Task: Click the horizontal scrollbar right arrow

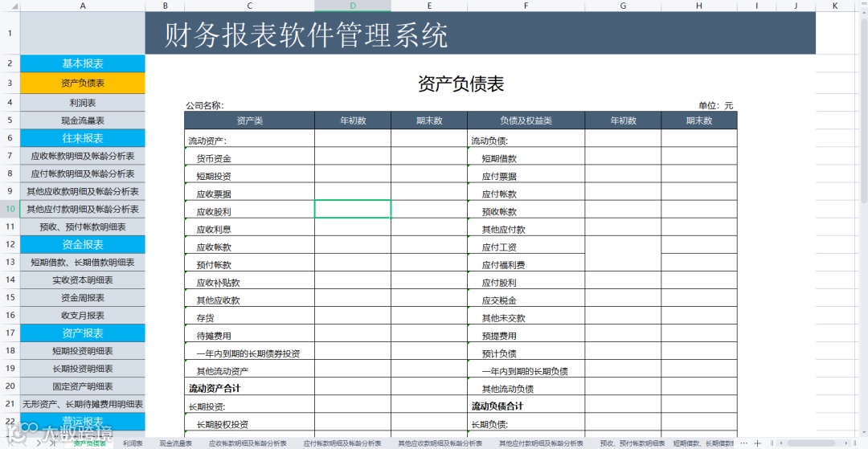Action: [x=845, y=443]
